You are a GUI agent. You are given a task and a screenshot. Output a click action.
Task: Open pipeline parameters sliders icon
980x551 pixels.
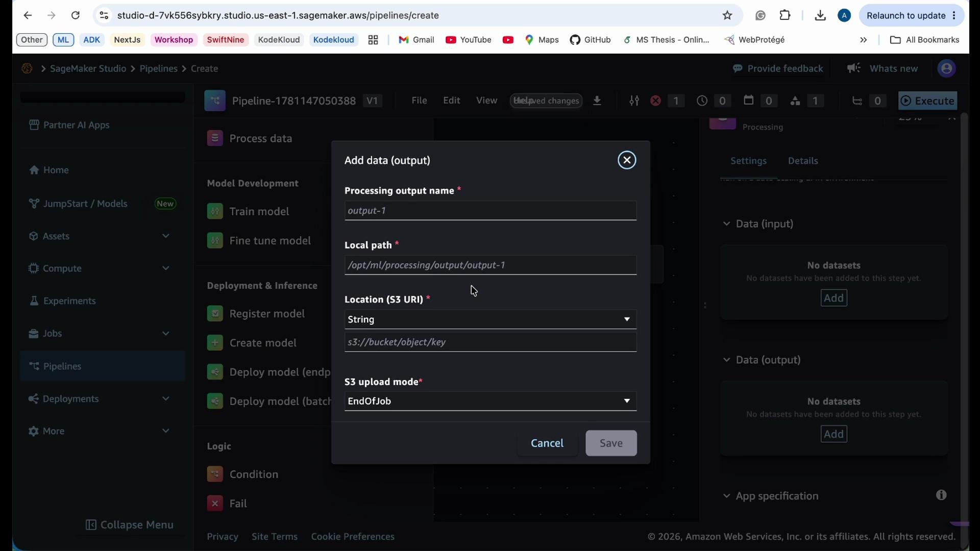(634, 101)
